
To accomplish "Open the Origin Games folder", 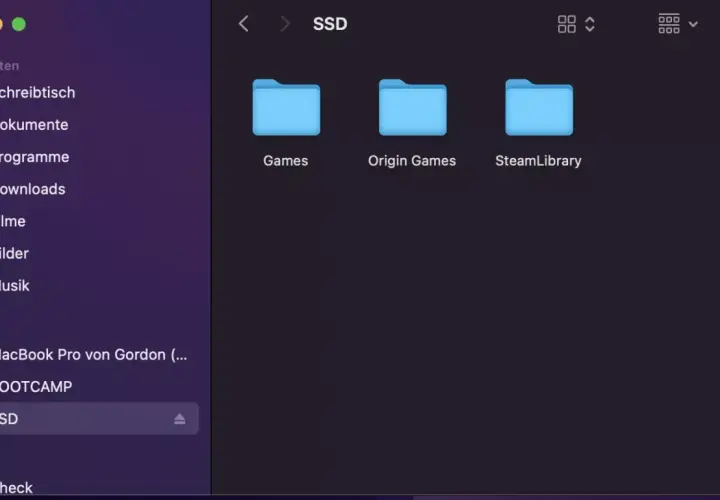I will [412, 107].
